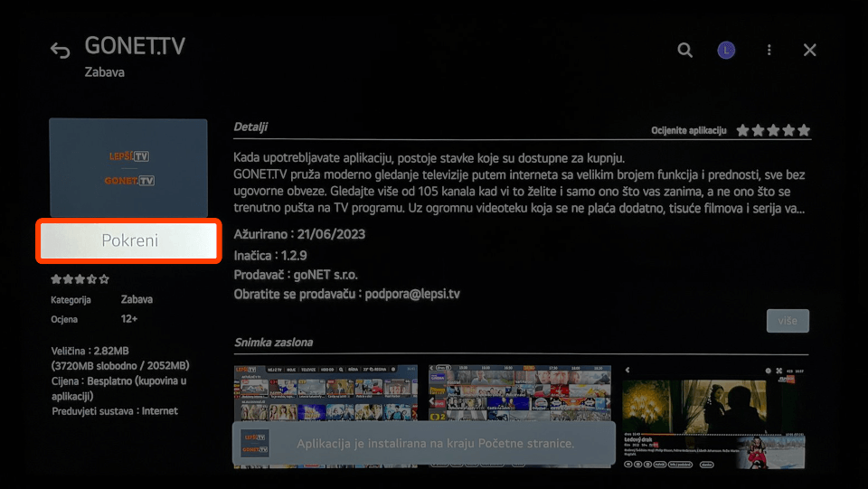Expand description with the 'više' button
This screenshot has width=868, height=489.
(788, 321)
